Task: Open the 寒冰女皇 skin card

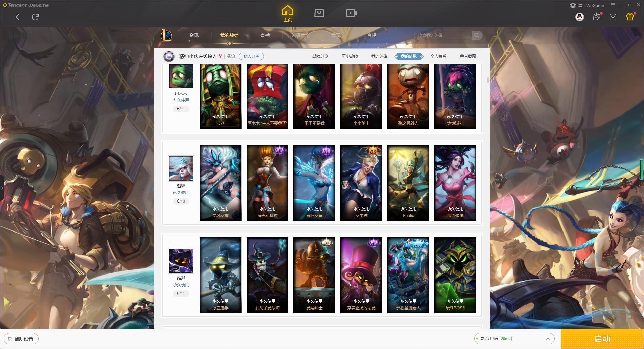Action: click(x=314, y=183)
